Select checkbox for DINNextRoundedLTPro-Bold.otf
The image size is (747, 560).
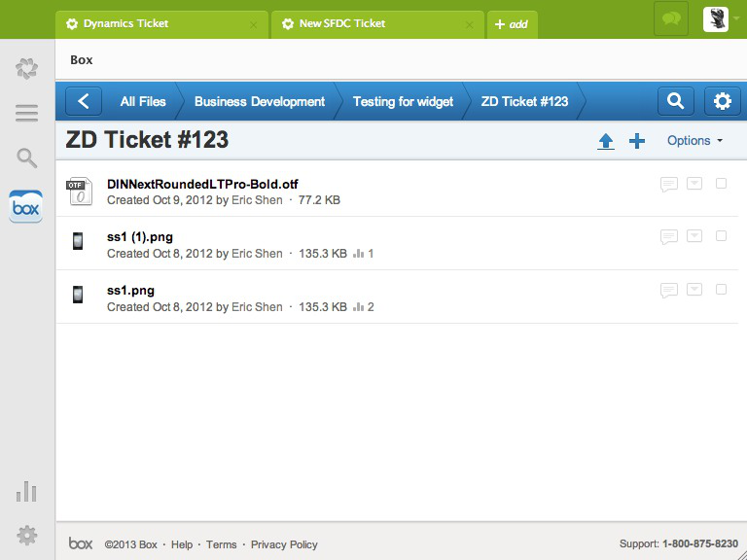722,184
